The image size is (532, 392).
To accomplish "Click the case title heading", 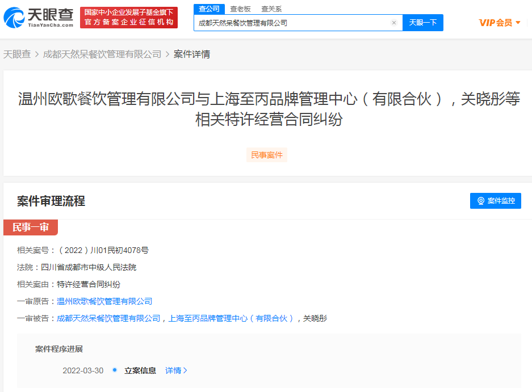I will click(269, 109).
